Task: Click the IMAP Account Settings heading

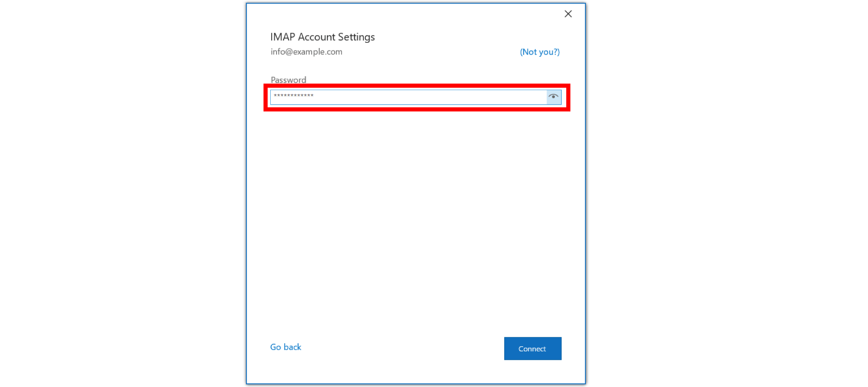Action: [322, 37]
